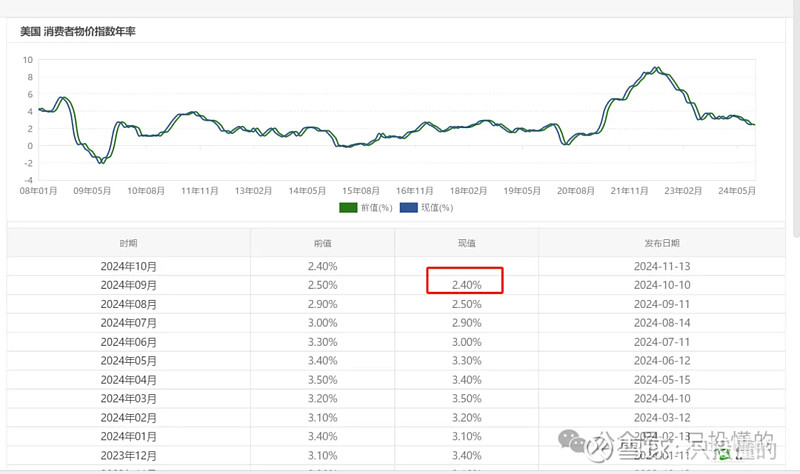
Task: Click the 3.30% 现值 in 2024年05月 row
Action: (x=466, y=361)
